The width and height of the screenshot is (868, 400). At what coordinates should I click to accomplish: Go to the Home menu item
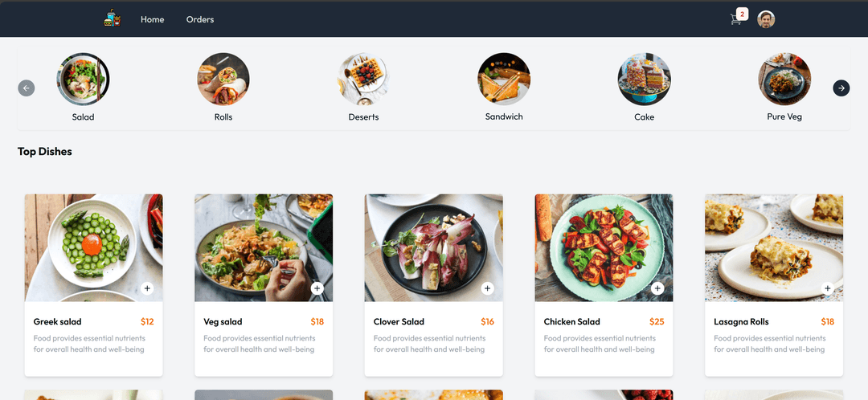coord(152,19)
